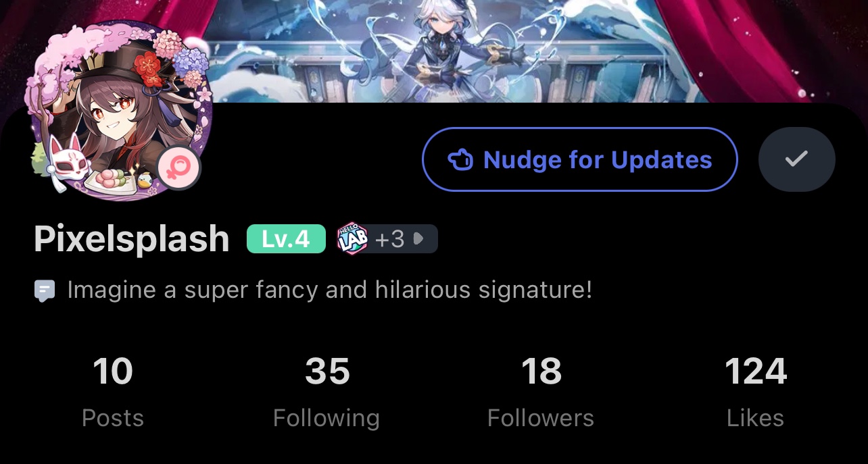
Task: Click the pointing hand nudge icon
Action: click(x=460, y=161)
